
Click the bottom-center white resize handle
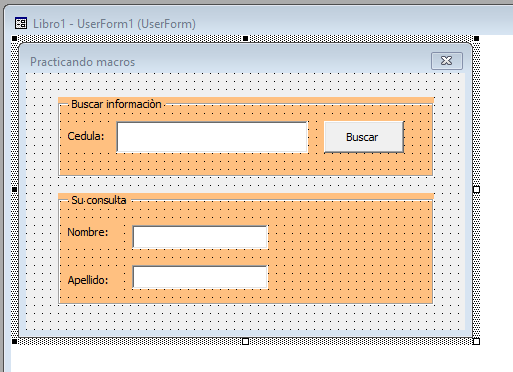(245, 341)
